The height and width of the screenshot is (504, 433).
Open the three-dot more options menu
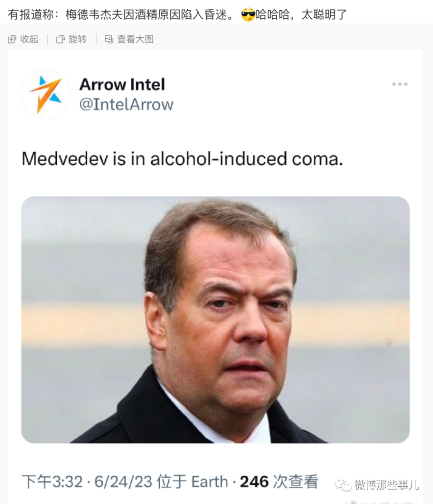click(x=399, y=84)
